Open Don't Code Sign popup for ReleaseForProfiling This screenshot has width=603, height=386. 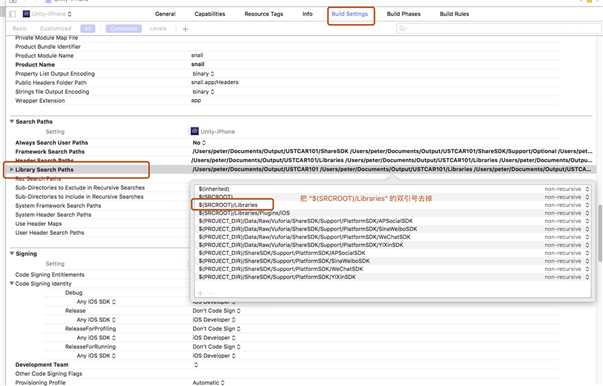click(x=217, y=329)
